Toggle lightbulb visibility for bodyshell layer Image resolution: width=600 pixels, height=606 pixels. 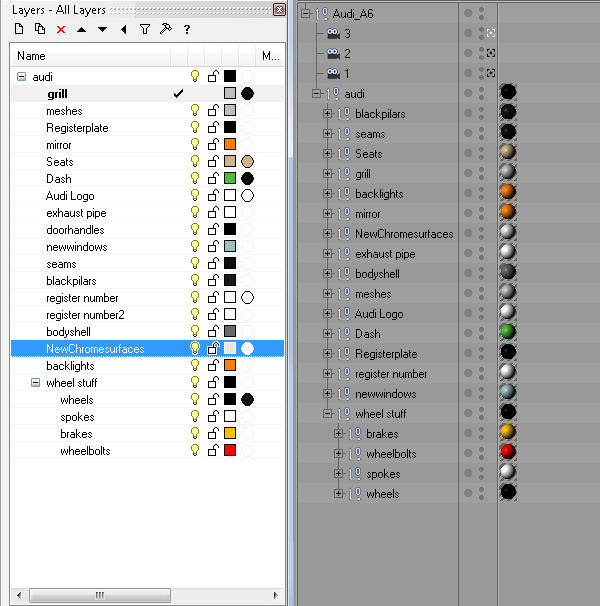point(195,332)
